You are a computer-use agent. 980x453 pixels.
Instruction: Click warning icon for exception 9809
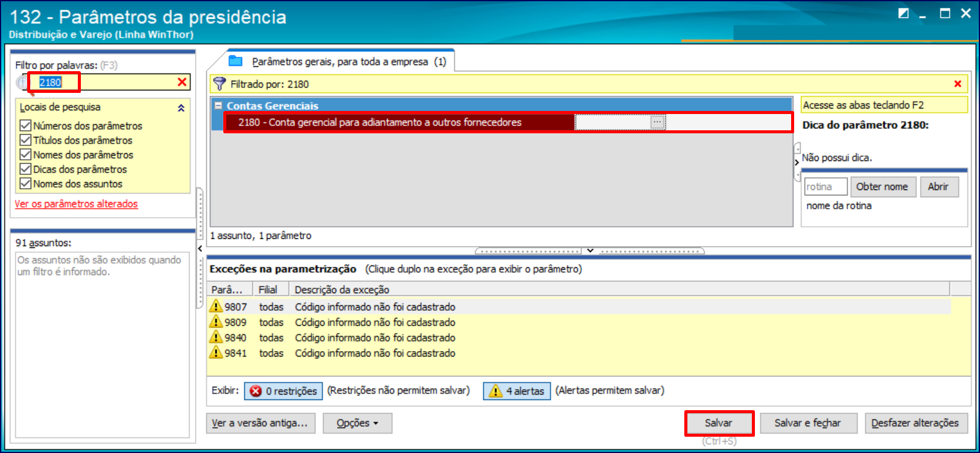[x=216, y=322]
